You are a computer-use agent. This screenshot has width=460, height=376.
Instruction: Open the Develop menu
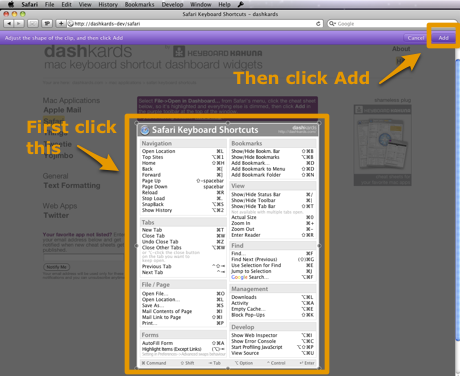point(172,4)
